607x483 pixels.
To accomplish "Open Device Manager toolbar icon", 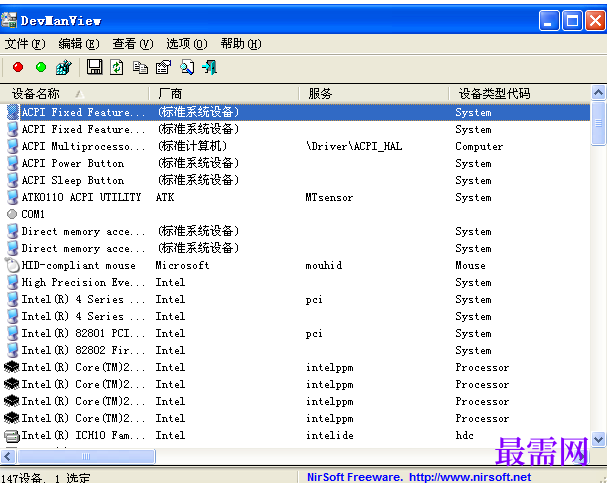I will point(64,67).
